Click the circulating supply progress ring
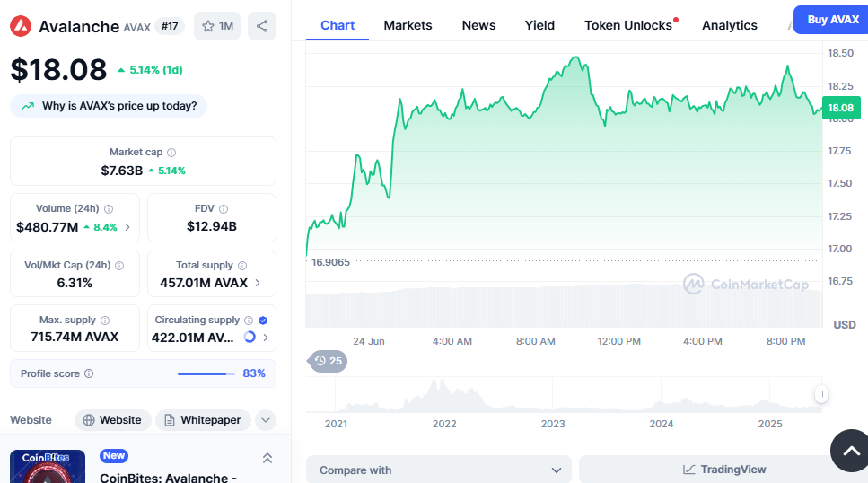This screenshot has width=868, height=483. 250,337
